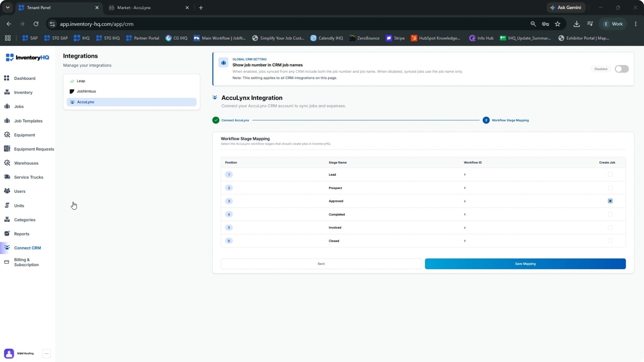Open Billing & Subscription card icon
The width and height of the screenshot is (644, 362).
(6, 262)
